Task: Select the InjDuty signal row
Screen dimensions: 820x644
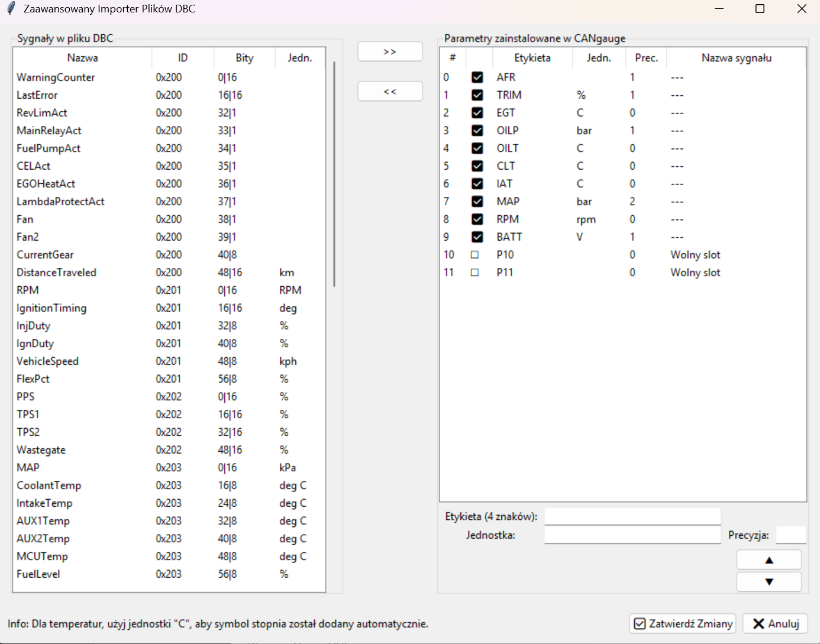Action: (169, 326)
